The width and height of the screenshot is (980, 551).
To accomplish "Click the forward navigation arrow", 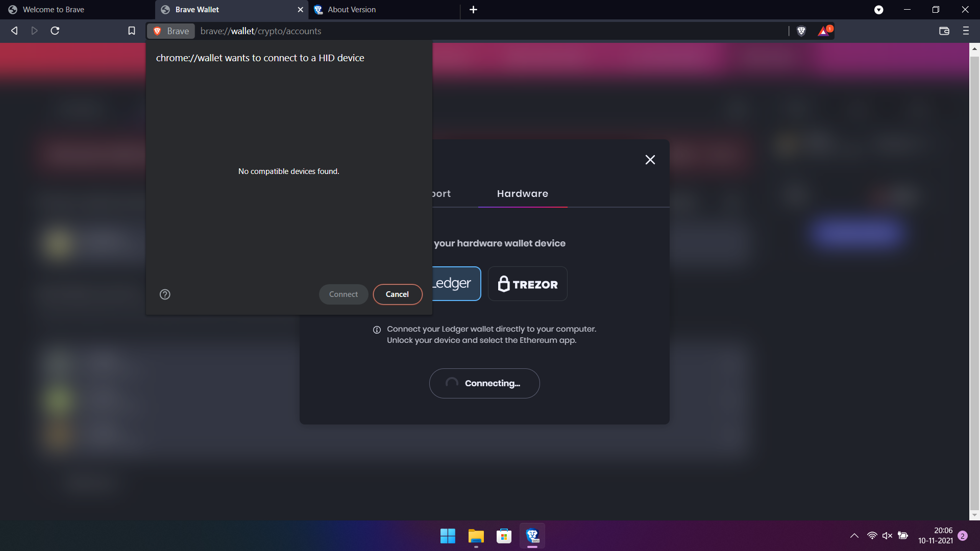I will click(34, 31).
